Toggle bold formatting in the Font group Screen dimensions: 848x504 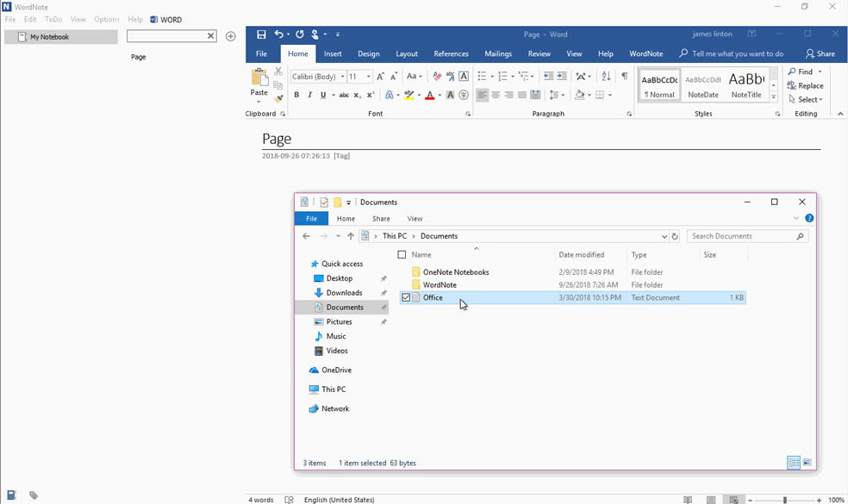296,96
